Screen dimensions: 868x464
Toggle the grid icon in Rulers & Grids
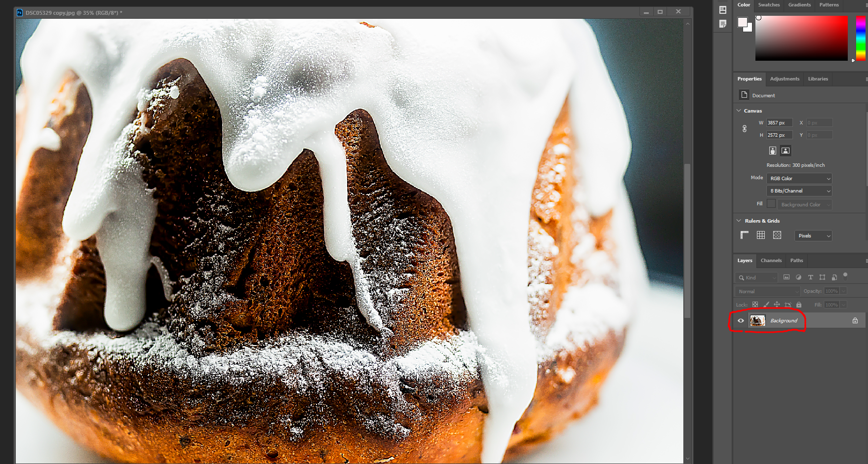(x=761, y=235)
